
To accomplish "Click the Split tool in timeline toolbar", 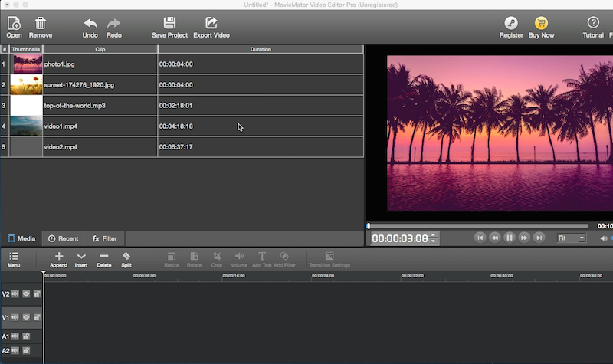I will [126, 257].
